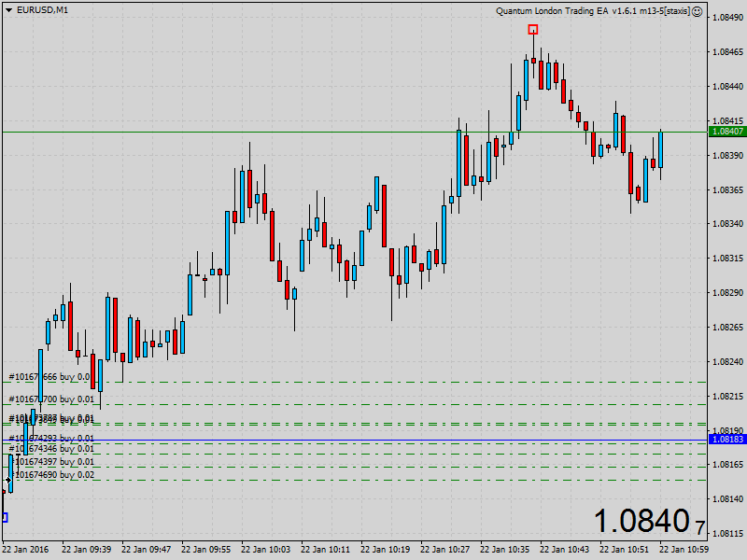Click the EURUSD,M1 chart title label
This screenshot has width=747, height=560.
coord(42,10)
